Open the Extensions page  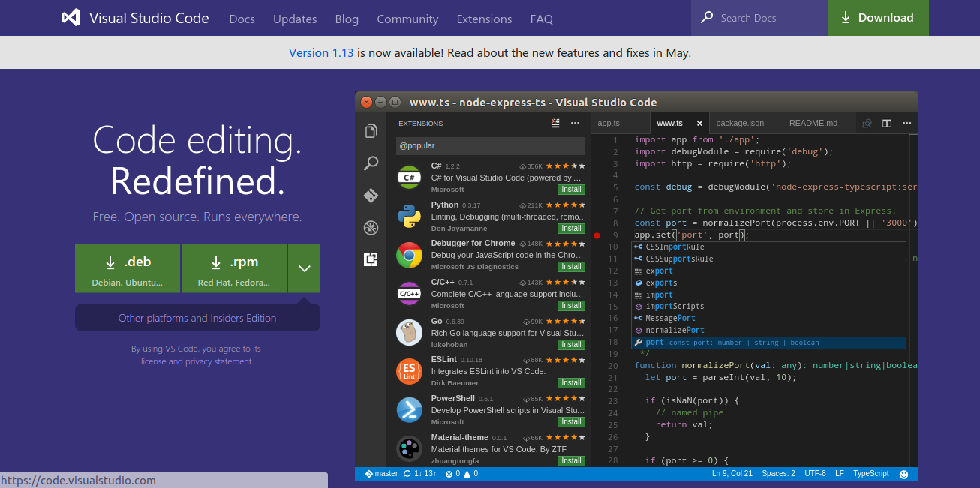click(484, 19)
